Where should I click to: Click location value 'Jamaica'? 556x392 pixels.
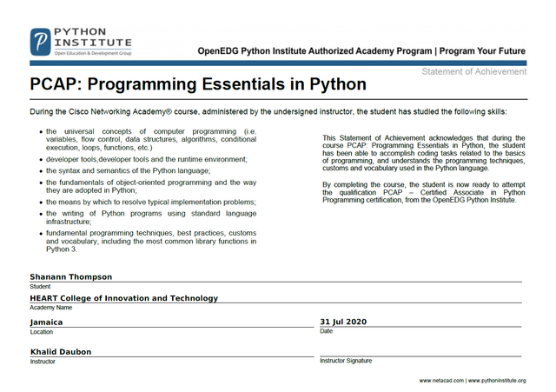coord(46,322)
